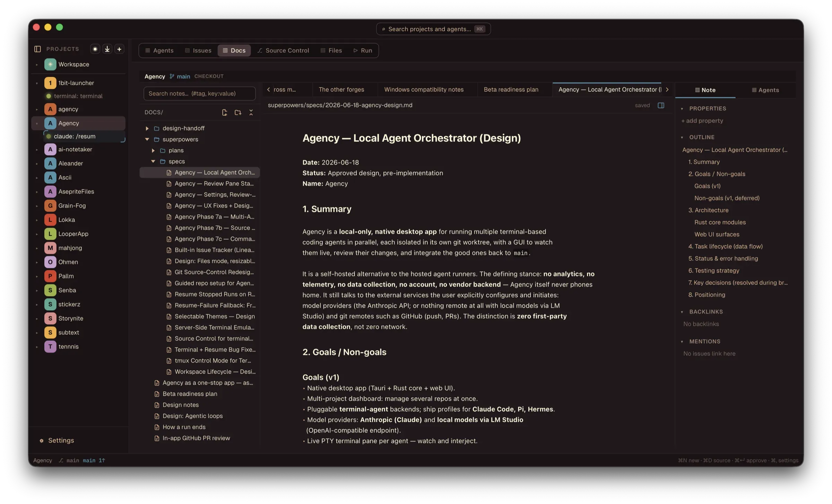Image resolution: width=832 pixels, height=504 pixels.
Task: Collapse the MENTIONS section
Action: [682, 342]
